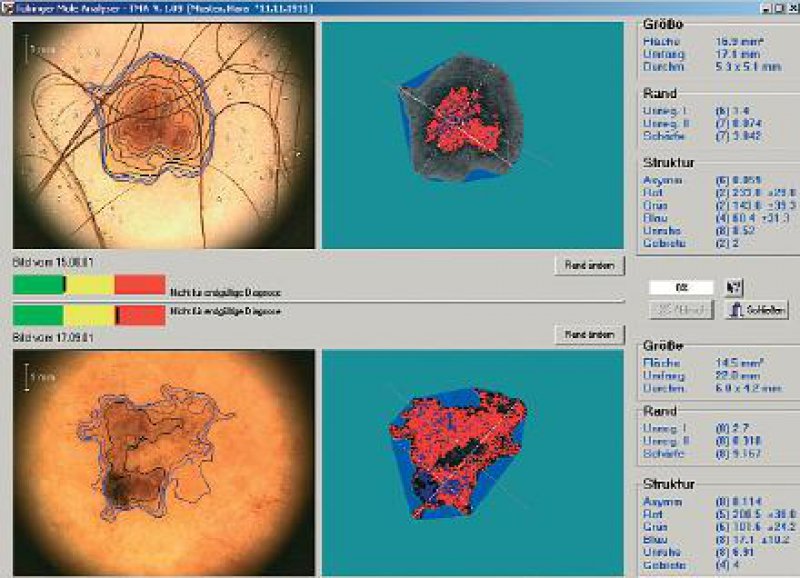The width and height of the screenshot is (800, 578).
Task: Click the upper Rand section heading
Action: point(660,93)
